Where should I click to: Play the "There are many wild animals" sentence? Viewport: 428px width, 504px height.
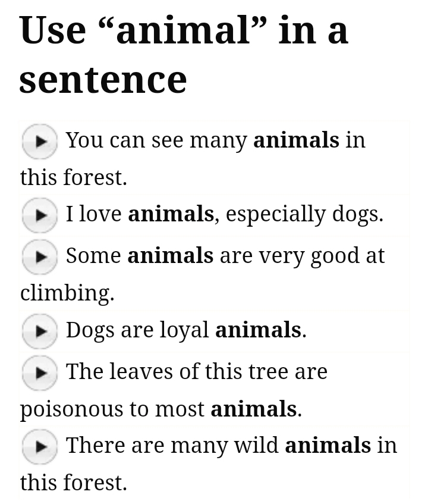point(39,446)
